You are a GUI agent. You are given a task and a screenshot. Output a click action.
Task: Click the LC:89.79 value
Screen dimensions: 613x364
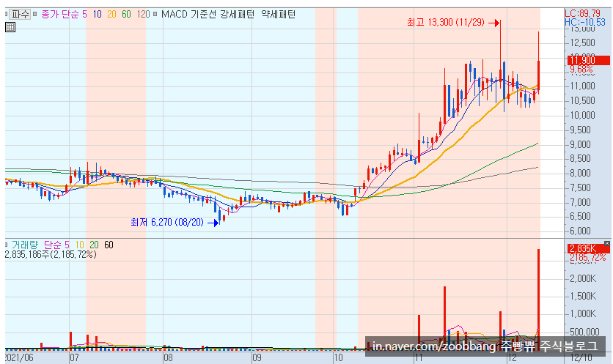(x=582, y=13)
